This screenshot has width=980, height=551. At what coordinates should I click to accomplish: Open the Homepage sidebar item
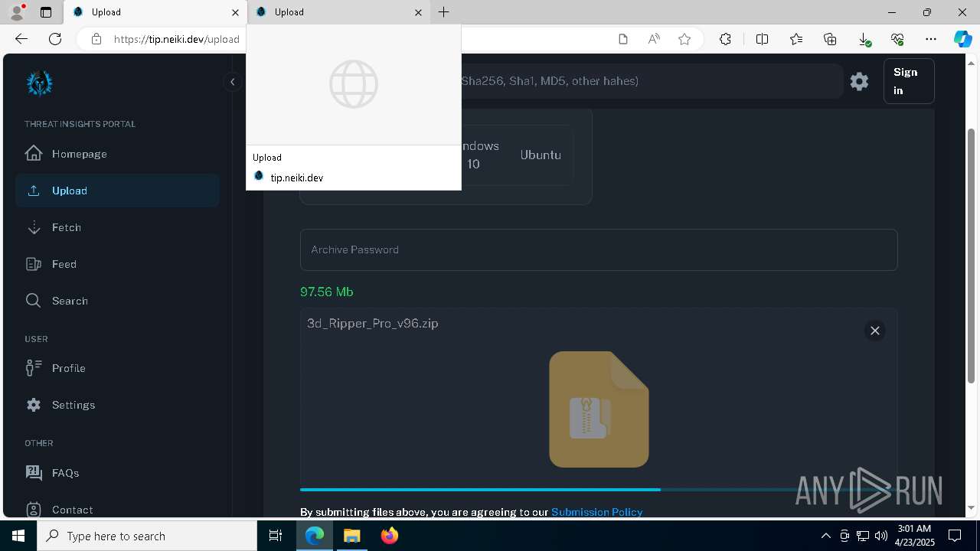point(117,154)
